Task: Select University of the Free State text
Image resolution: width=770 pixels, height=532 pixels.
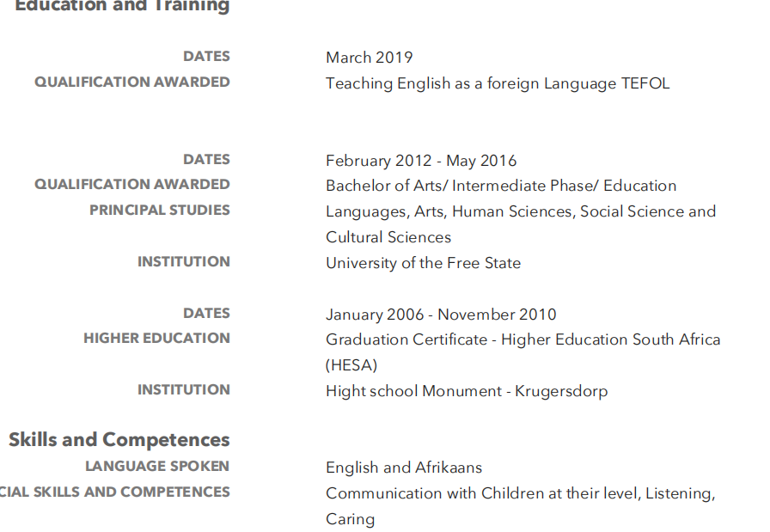Action: [x=423, y=263]
